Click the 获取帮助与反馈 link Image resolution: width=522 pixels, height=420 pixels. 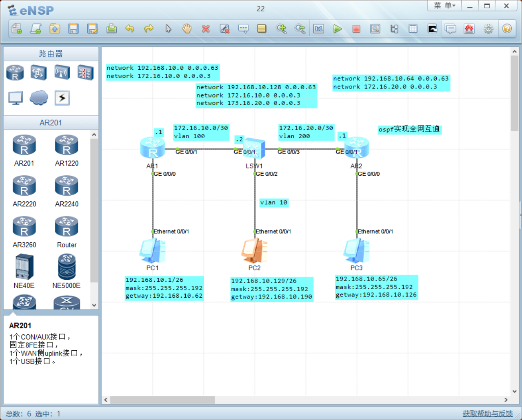[488, 413]
